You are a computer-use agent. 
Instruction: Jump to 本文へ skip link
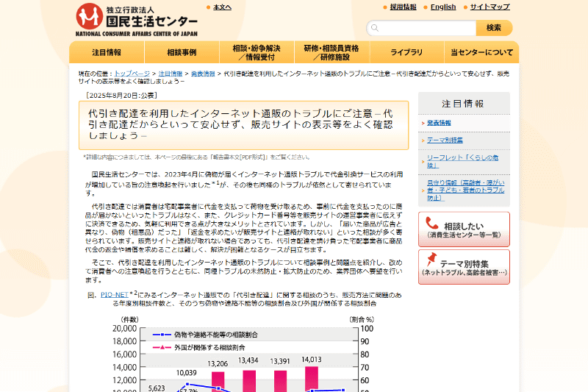[x=223, y=7]
